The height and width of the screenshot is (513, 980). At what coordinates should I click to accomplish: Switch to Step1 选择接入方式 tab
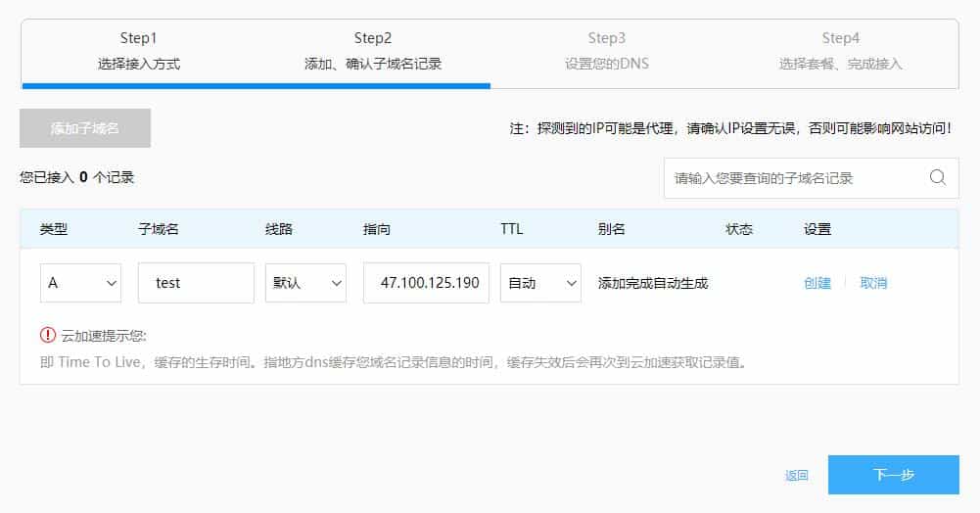[139, 51]
